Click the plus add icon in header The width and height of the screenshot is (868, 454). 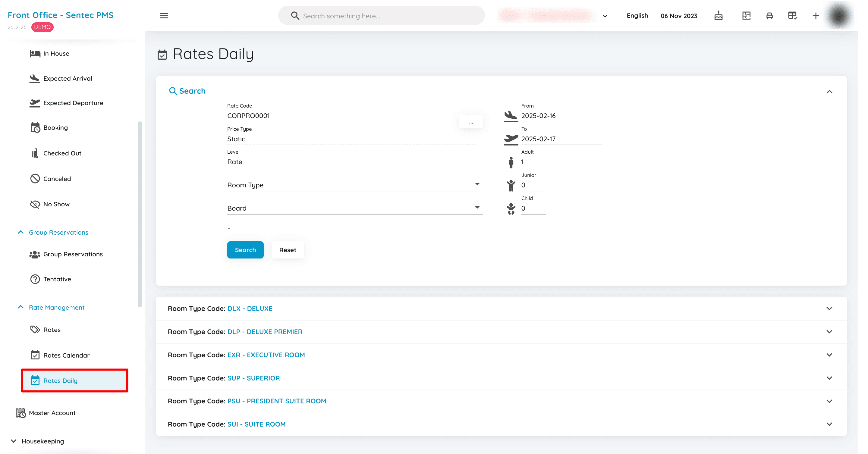click(816, 15)
